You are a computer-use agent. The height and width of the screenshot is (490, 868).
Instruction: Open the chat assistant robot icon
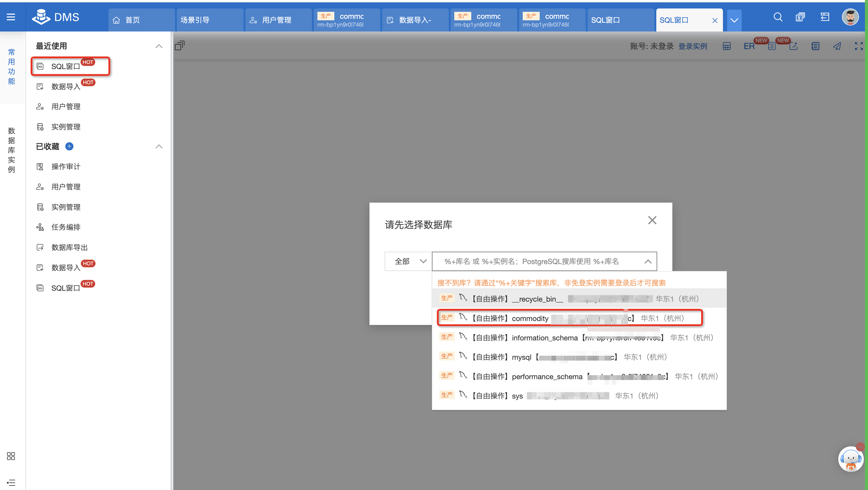(850, 459)
